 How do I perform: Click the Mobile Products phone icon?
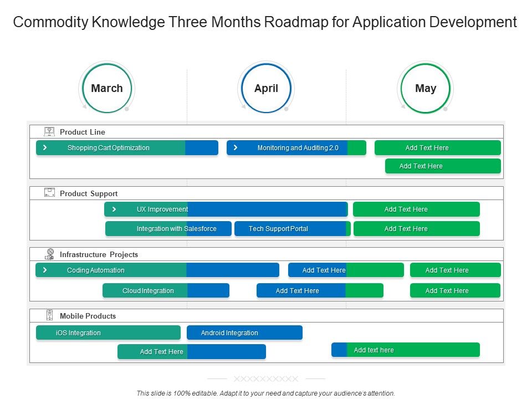coord(49,315)
